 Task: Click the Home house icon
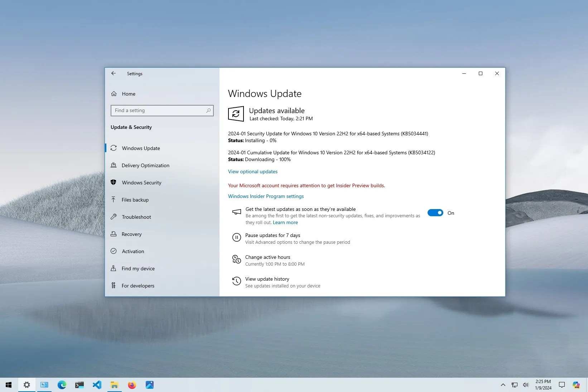click(114, 94)
